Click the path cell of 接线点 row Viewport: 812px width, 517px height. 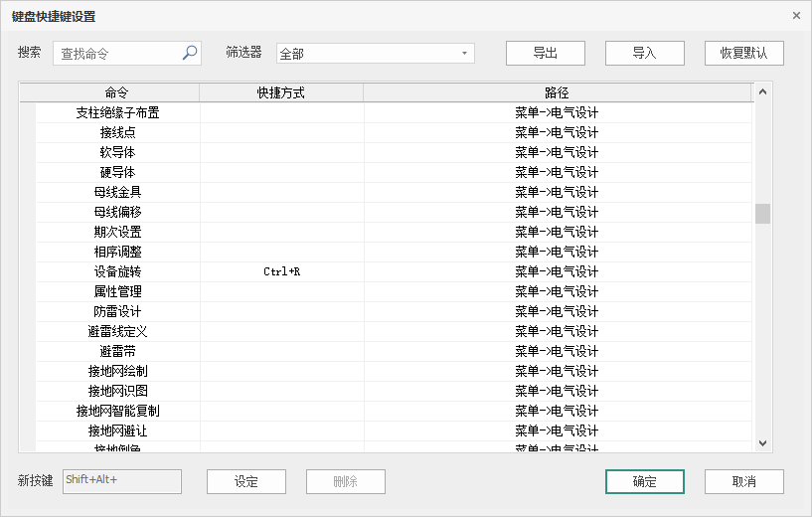(x=558, y=132)
